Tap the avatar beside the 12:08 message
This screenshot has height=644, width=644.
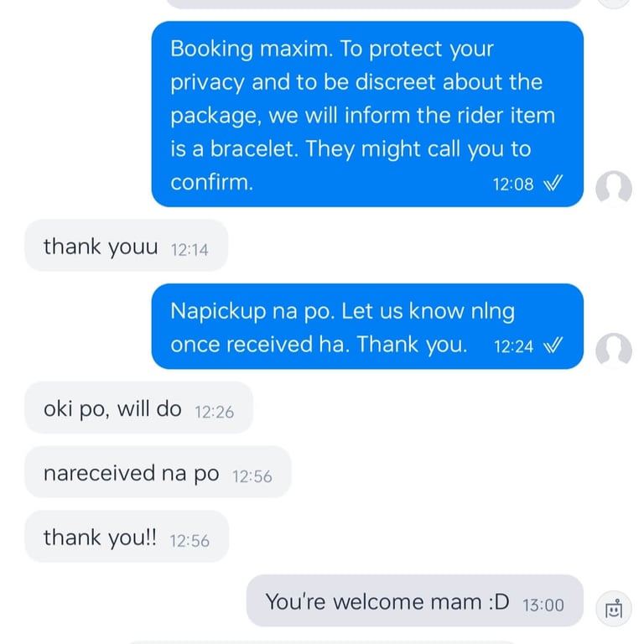614,187
